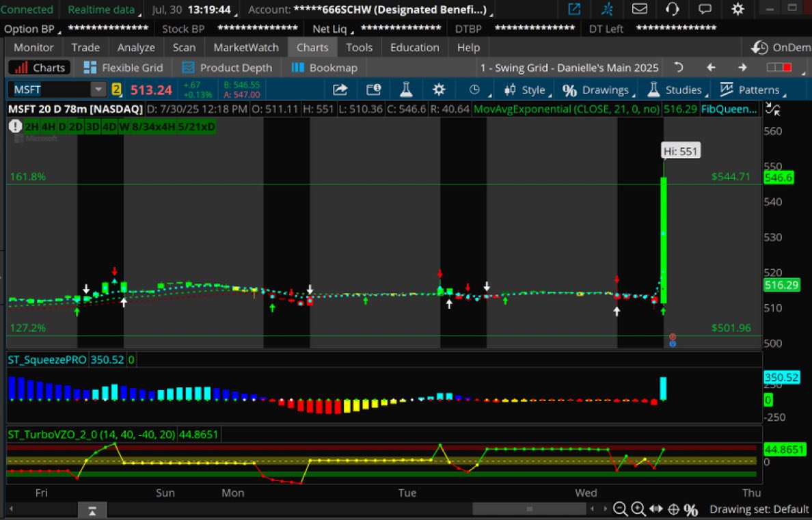Screen dimensions: 812x520
Task: Toggle the 4H timeframe label
Action: pyautogui.click(x=48, y=127)
